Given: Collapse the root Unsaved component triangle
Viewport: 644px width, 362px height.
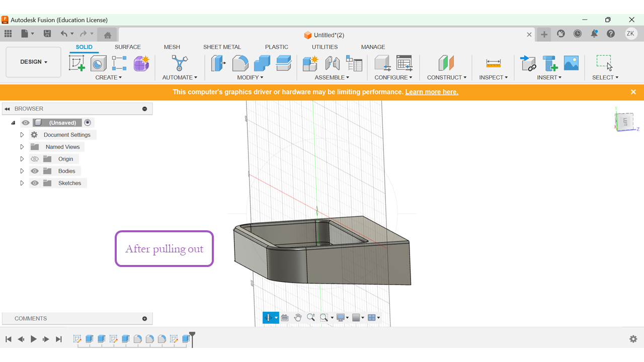Looking at the screenshot, I should (13, 123).
